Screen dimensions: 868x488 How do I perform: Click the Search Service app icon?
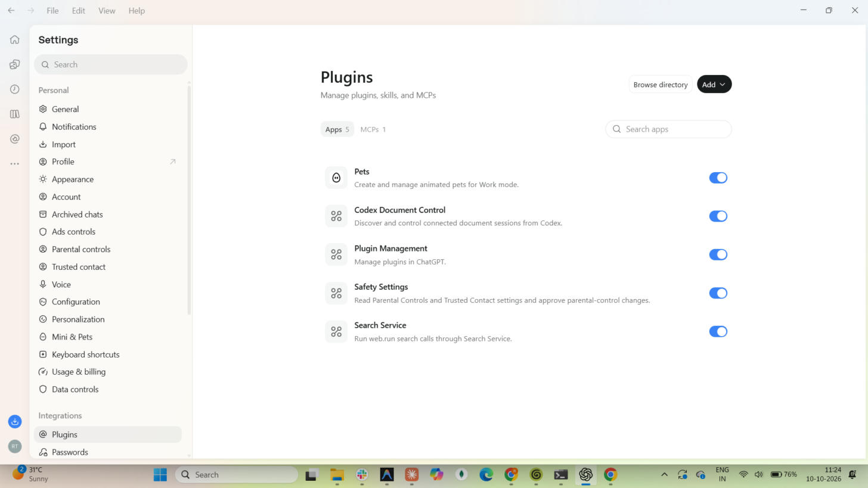tap(336, 331)
